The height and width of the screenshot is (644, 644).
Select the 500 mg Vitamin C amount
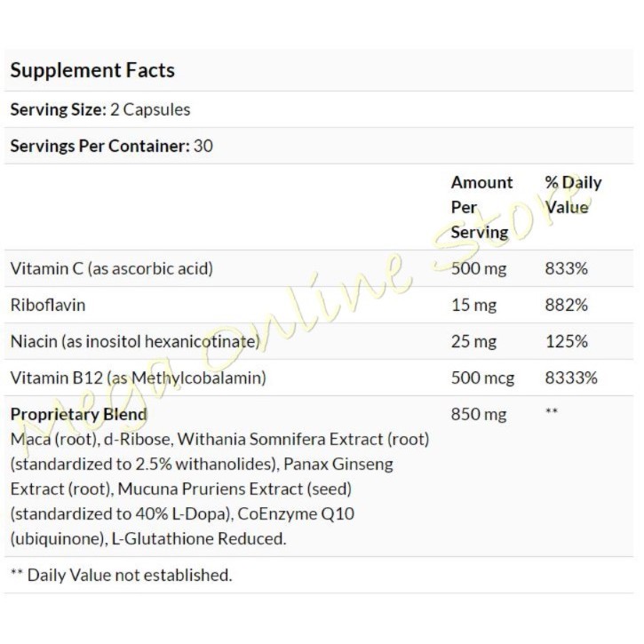coord(478,268)
